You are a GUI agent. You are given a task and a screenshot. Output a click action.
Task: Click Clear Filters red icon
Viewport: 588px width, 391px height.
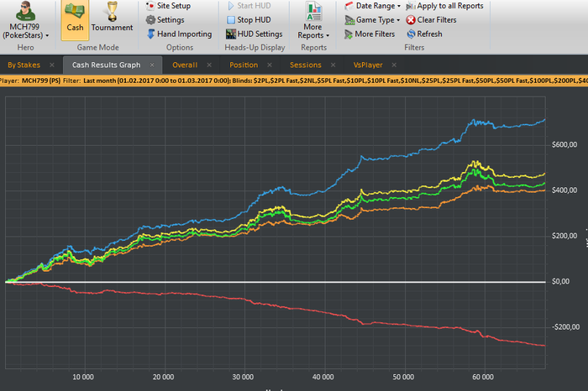[411, 20]
